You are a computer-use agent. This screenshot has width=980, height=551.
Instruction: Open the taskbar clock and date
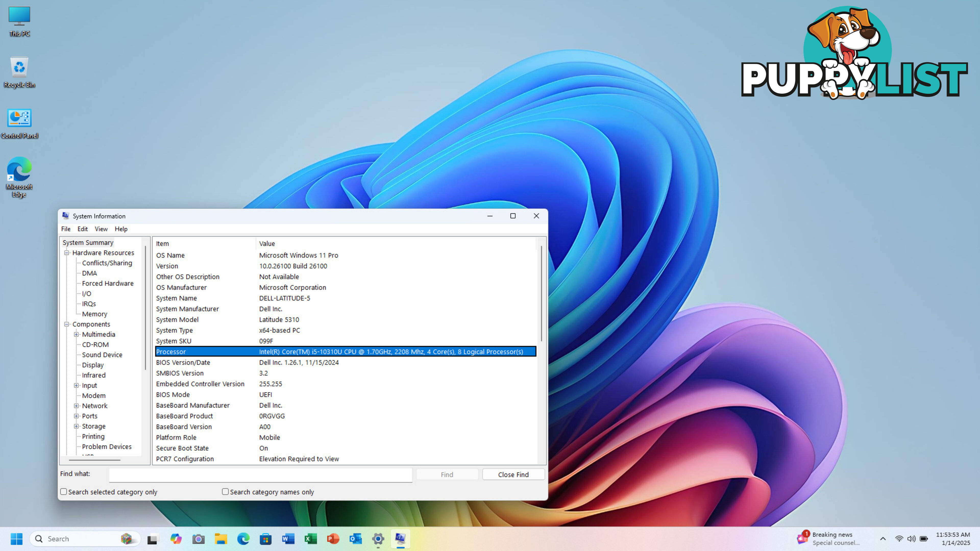point(953,539)
